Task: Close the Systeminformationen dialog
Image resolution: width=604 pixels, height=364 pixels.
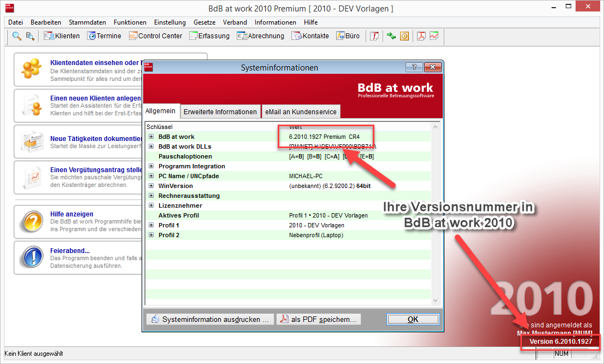Action: pos(432,67)
